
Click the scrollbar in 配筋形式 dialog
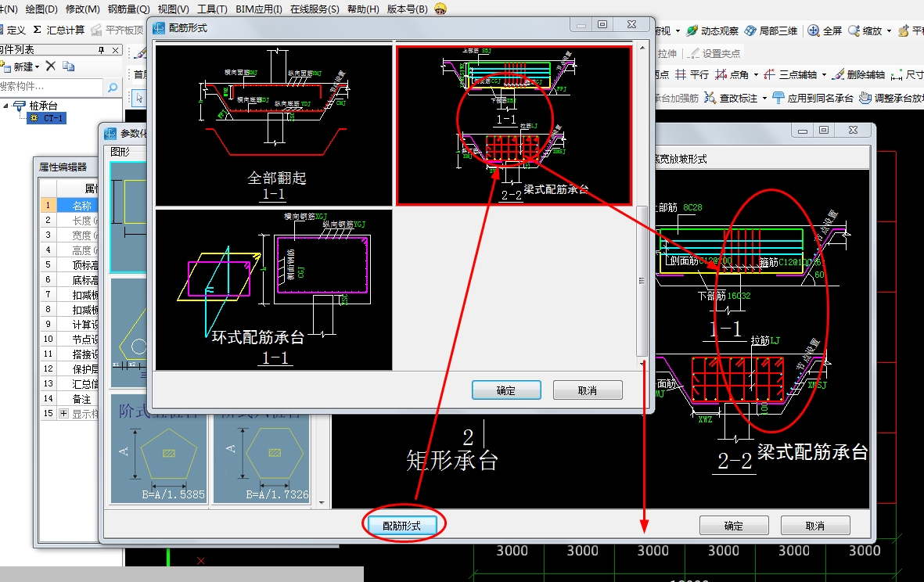tap(642, 281)
